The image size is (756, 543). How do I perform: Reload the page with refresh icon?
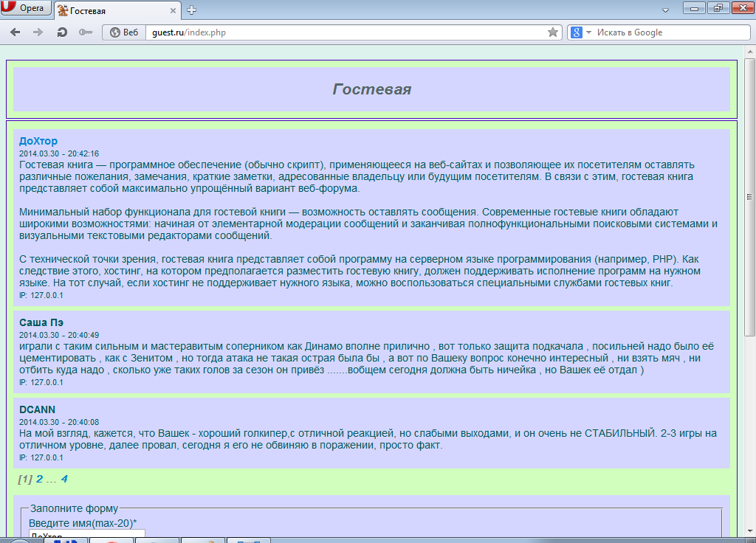point(62,32)
